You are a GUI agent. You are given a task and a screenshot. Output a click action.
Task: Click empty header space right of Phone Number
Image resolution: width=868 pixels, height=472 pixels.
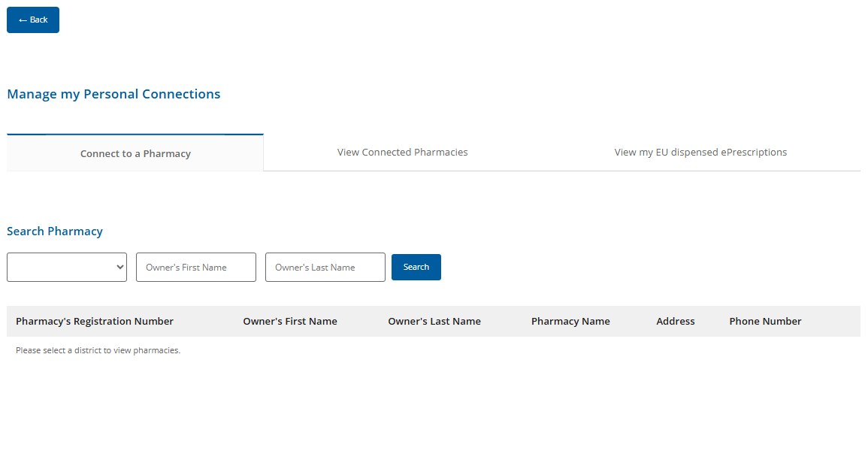point(833,322)
